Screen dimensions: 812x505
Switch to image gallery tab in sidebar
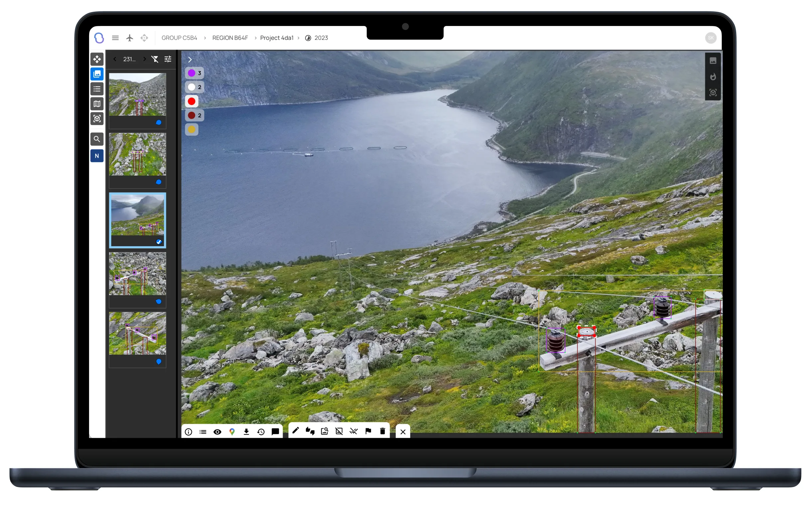(97, 74)
